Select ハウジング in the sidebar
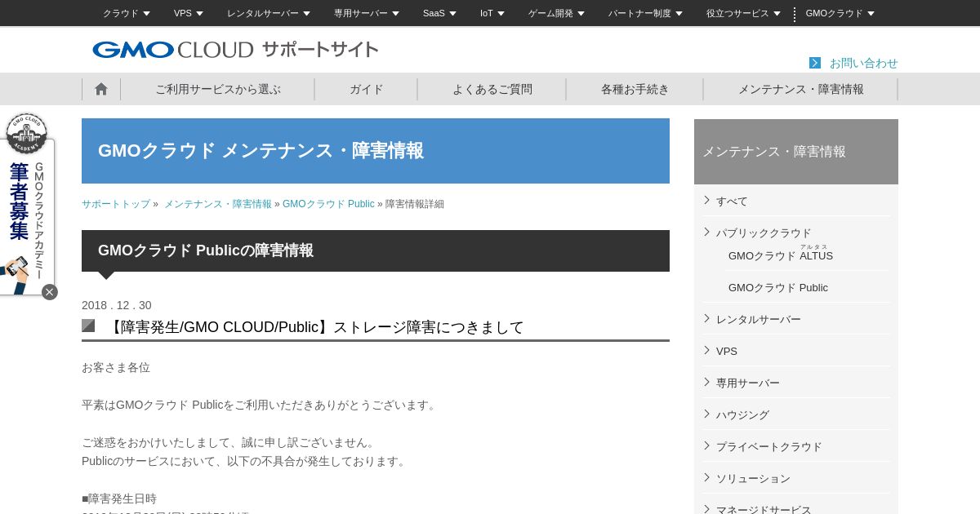Viewport: 980px width, 514px height. click(x=742, y=414)
